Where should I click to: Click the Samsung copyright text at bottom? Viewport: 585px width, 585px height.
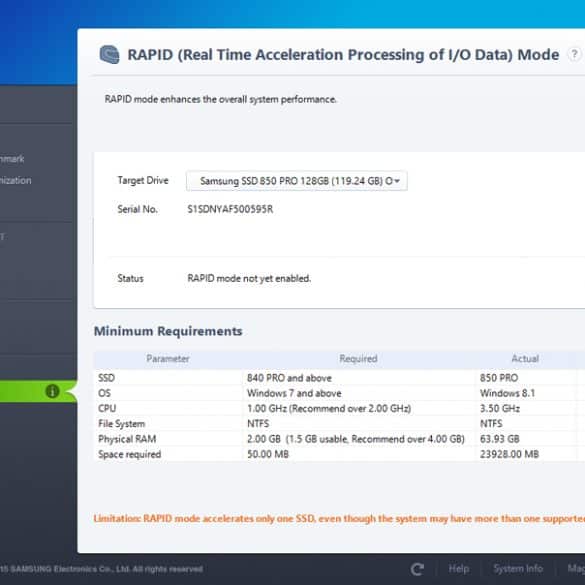[101, 569]
